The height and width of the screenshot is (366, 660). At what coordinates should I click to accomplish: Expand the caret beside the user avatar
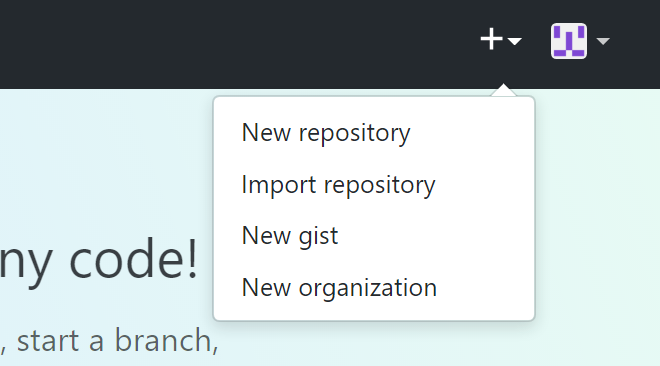(603, 41)
